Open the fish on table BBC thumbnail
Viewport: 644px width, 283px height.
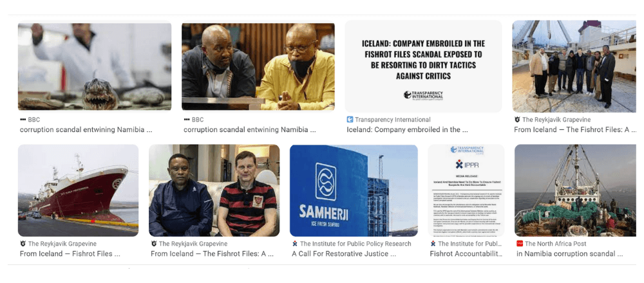coord(95,66)
